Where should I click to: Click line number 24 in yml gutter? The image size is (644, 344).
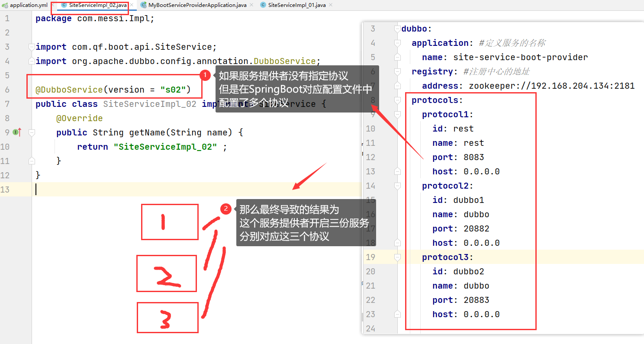[x=370, y=328]
